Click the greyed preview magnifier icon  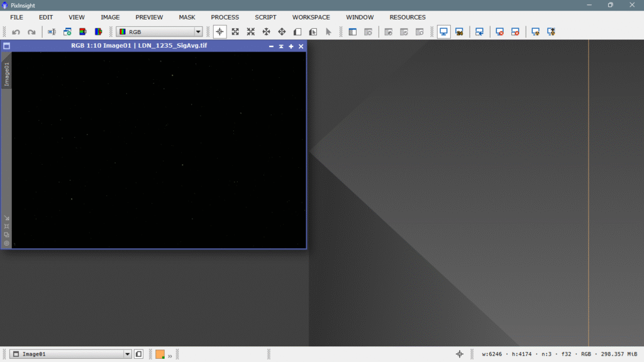click(x=419, y=32)
